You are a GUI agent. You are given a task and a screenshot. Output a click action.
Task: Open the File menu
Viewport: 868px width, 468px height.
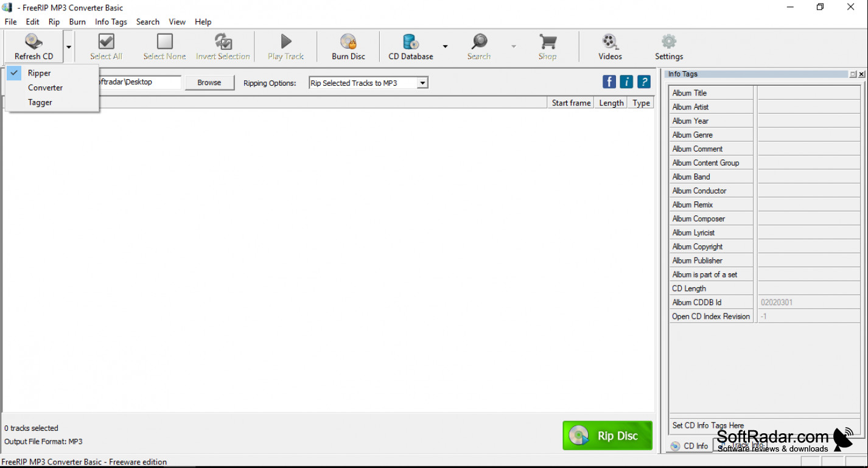click(x=11, y=22)
